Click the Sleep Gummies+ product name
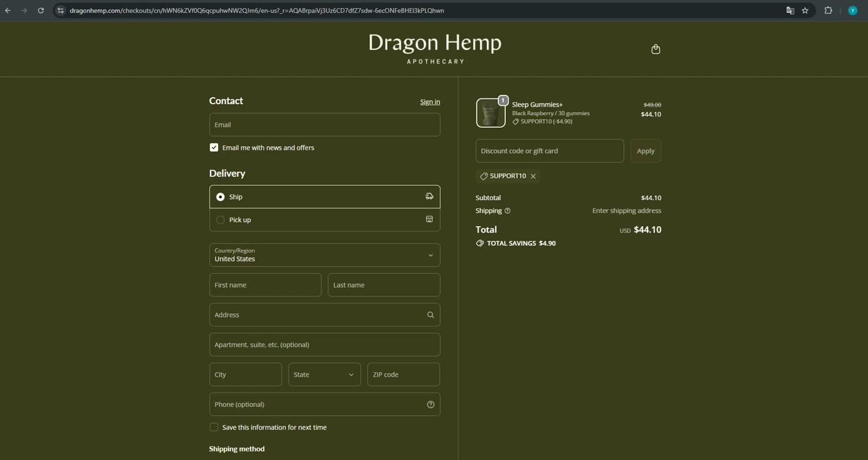Image resolution: width=868 pixels, height=460 pixels. (x=538, y=105)
